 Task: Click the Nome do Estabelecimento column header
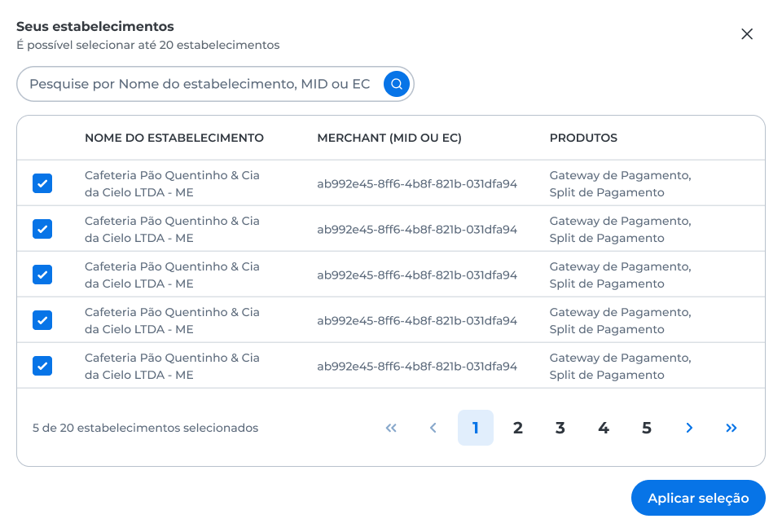click(x=174, y=138)
